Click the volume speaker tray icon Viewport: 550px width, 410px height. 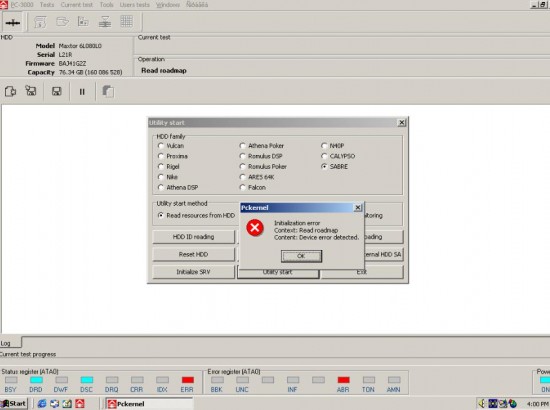point(482,404)
